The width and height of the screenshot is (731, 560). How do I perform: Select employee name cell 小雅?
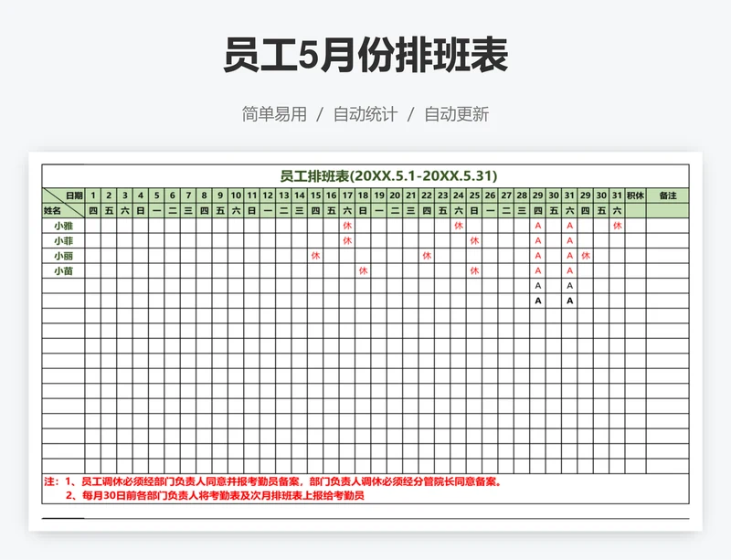pos(63,226)
